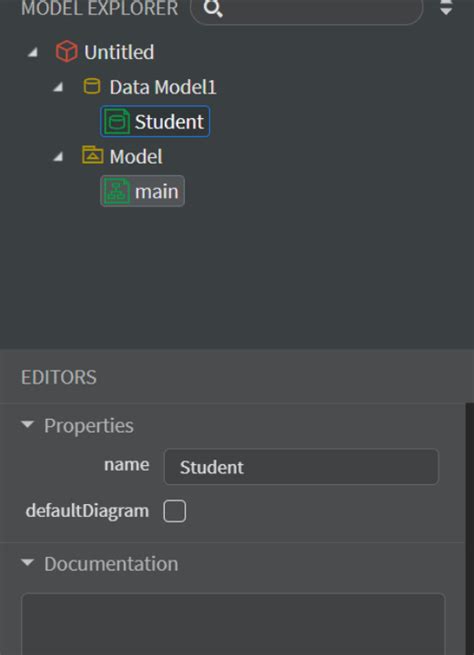Click the name field containing Student
The image size is (474, 655).
click(301, 467)
